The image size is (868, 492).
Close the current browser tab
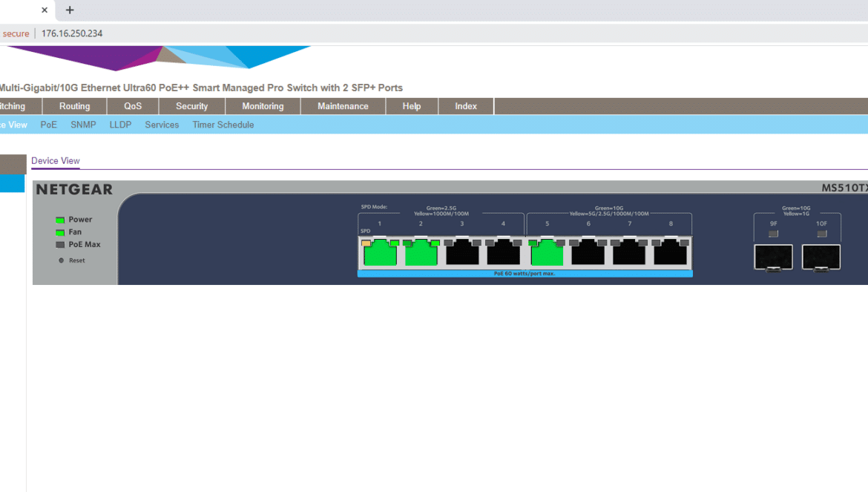[x=45, y=10]
